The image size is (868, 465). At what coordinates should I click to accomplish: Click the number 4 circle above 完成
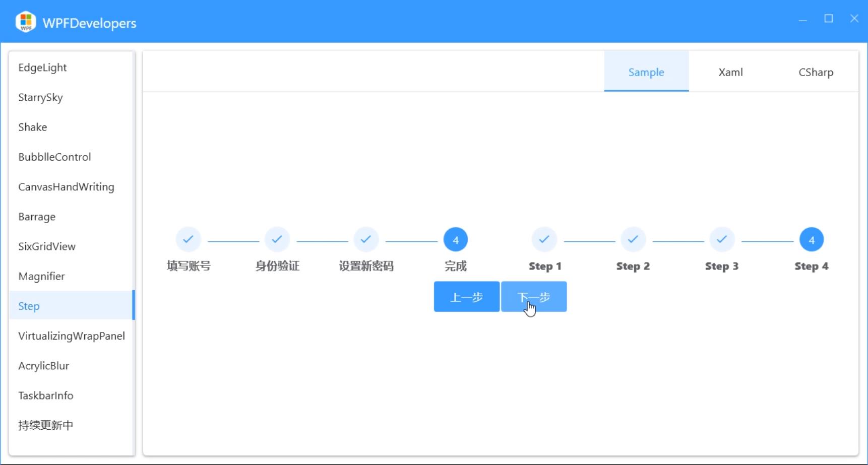click(x=456, y=240)
